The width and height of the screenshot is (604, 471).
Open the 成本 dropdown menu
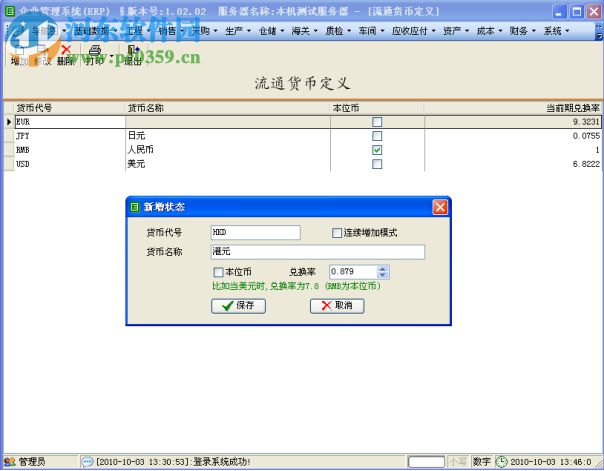coord(489,31)
